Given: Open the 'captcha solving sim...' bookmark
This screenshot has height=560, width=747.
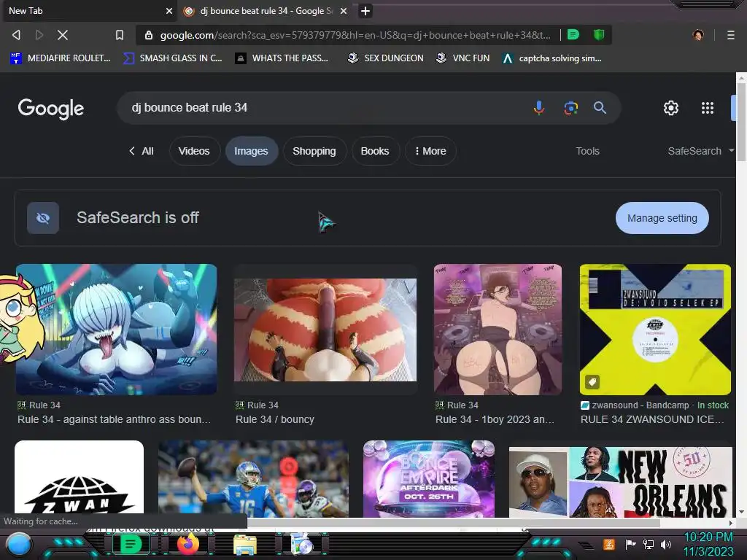Looking at the screenshot, I should (x=553, y=58).
